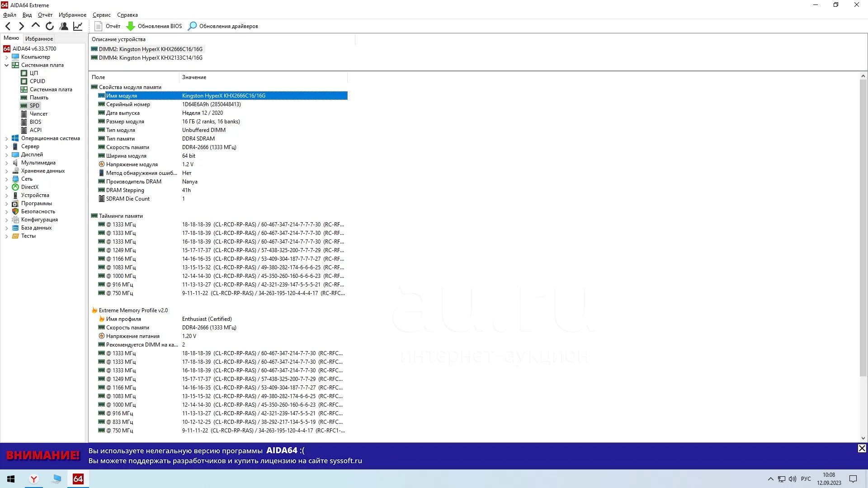Screen dimensions: 868x488
Task: Expand Хранение данных tree node
Action: pos(6,171)
